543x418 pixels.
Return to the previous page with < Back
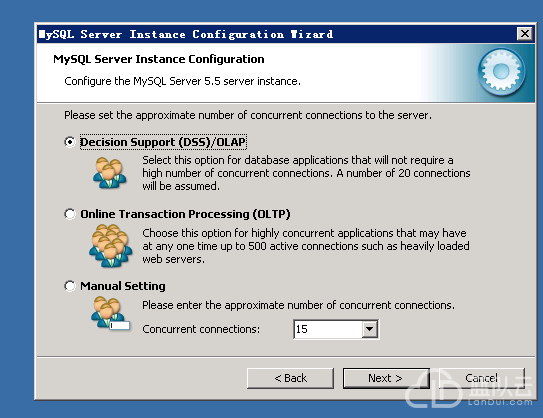tap(290, 378)
